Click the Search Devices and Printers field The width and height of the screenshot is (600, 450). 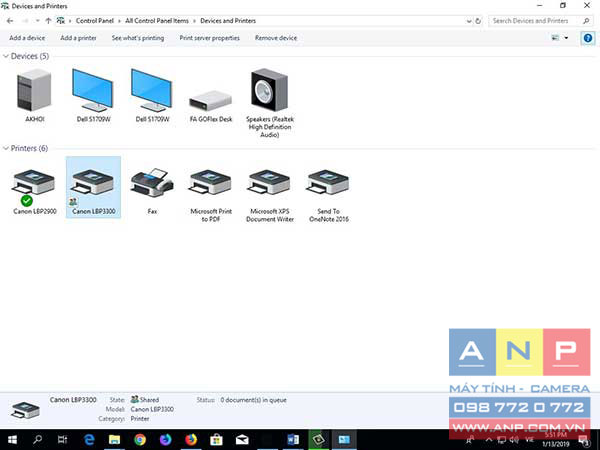[541, 21]
